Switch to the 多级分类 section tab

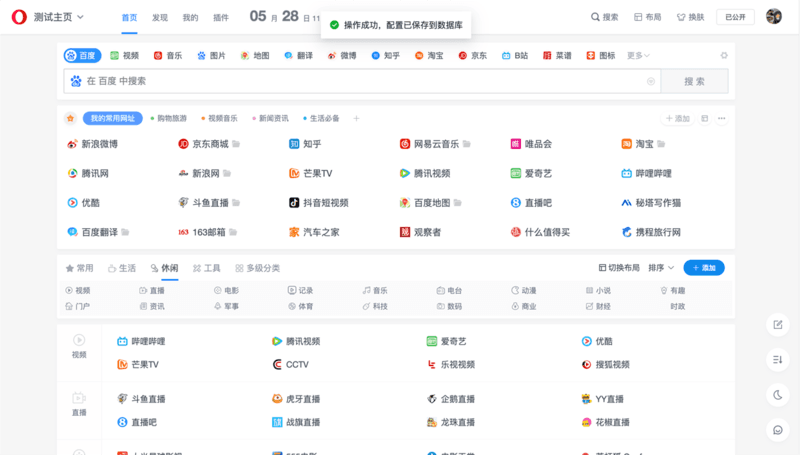pos(258,268)
